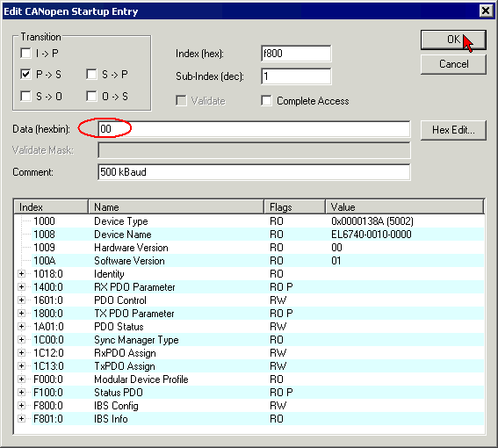The image size is (498, 448).
Task: Expand the F801:0 IBS Info entry
Action: tap(21, 419)
